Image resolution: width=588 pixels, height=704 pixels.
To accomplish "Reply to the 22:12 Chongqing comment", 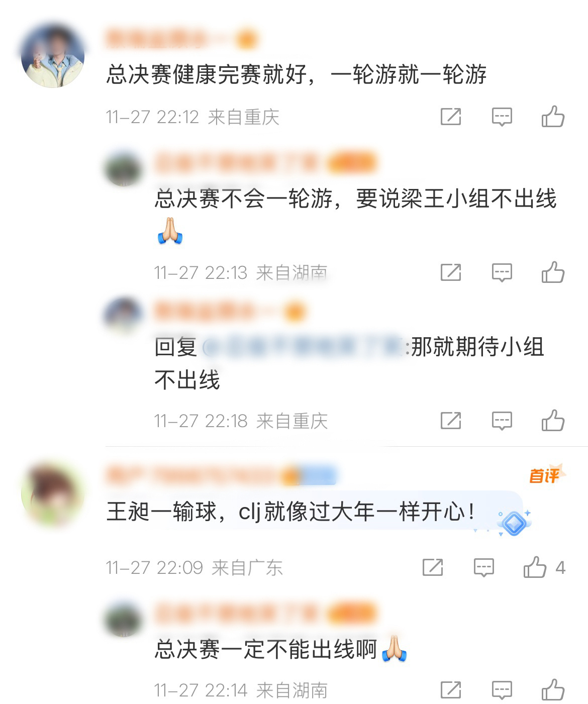I will [502, 117].
